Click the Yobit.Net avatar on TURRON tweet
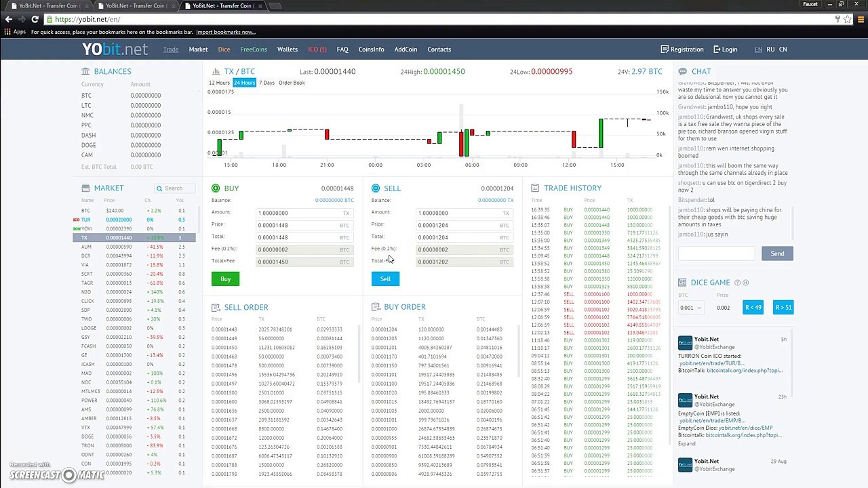The image size is (868, 488). point(685,343)
